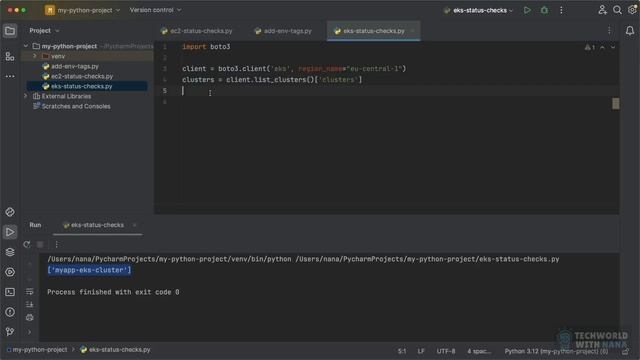
Task: Open the Git tool window icon
Action: point(10,331)
